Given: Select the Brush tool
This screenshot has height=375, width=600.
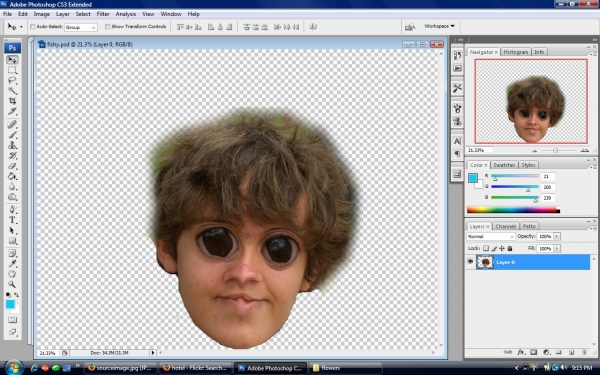Looking at the screenshot, I should point(12,135).
